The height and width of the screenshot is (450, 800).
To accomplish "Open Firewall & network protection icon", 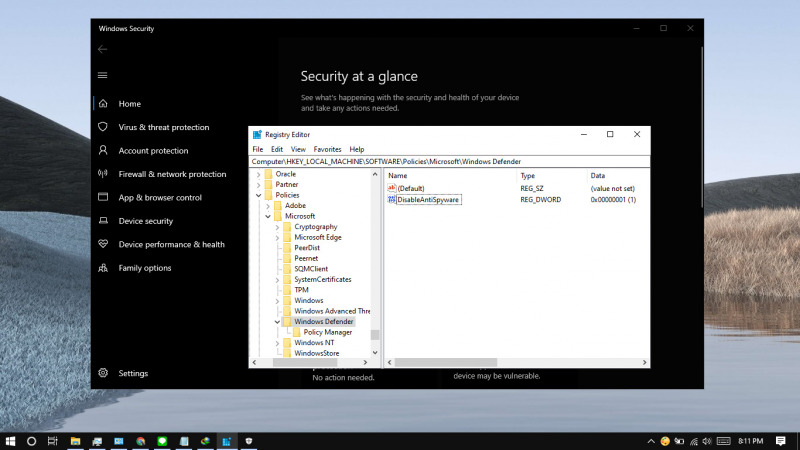I will click(x=103, y=173).
